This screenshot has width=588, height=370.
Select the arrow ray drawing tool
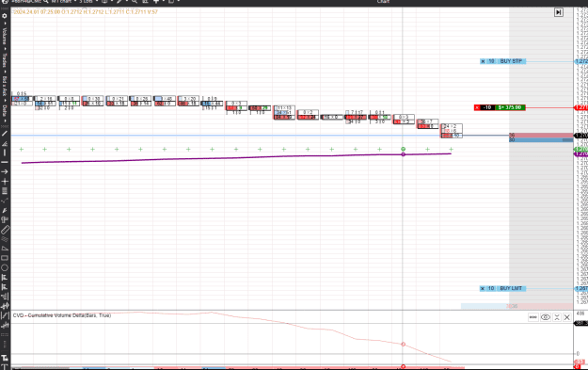pos(5,171)
